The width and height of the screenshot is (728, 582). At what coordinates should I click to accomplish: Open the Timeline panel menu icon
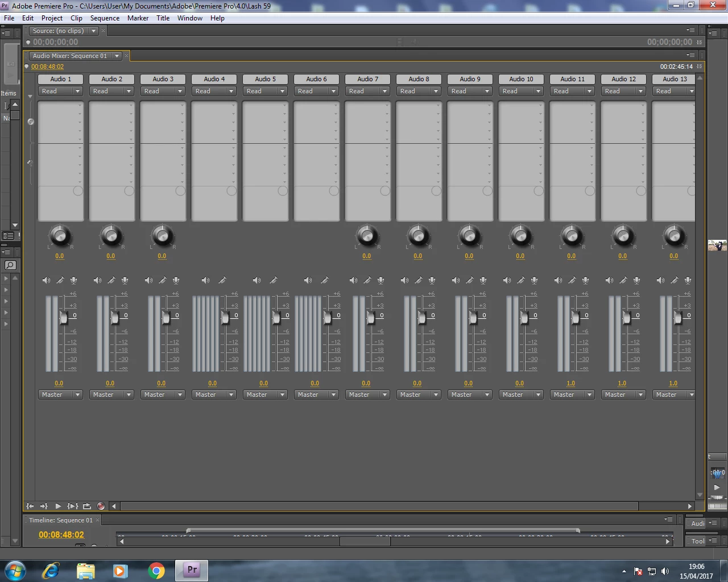pyautogui.click(x=668, y=519)
